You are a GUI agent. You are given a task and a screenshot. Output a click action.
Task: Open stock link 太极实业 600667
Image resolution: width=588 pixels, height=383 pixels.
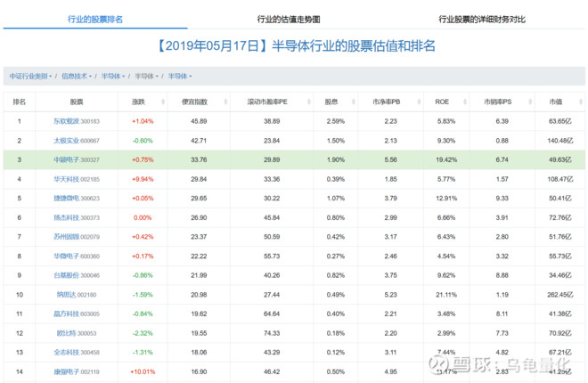pyautogui.click(x=77, y=141)
